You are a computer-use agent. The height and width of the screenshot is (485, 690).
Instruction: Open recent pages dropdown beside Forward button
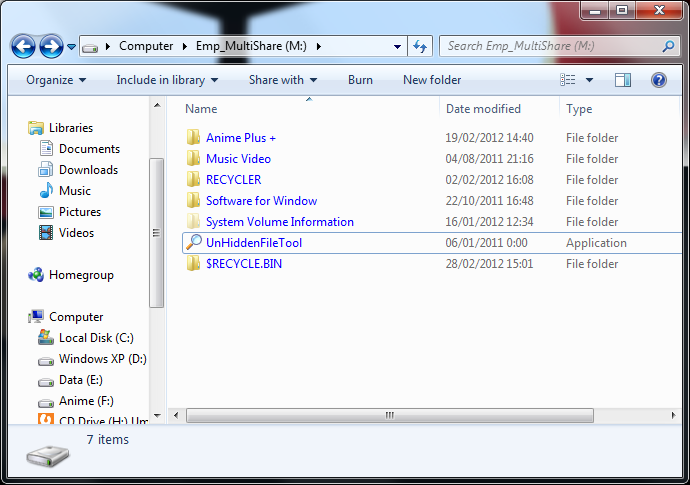pos(71,46)
